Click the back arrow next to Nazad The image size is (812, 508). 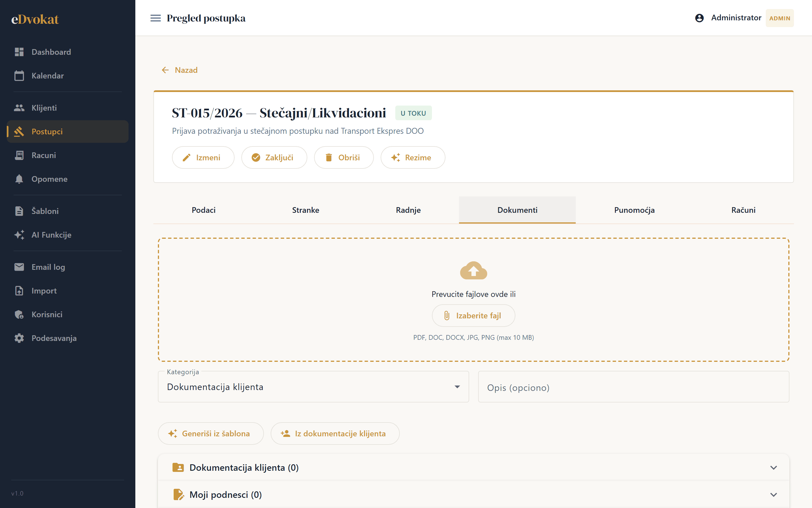165,70
